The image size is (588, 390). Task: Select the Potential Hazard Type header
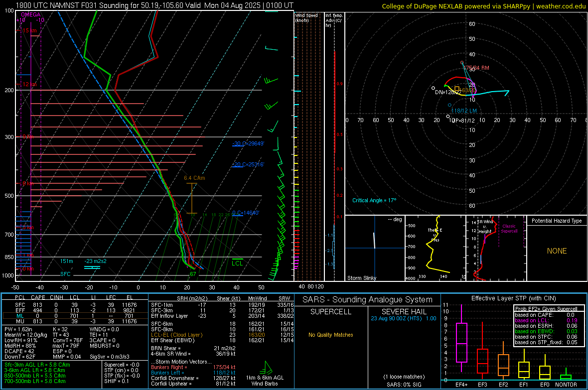[x=557, y=221]
